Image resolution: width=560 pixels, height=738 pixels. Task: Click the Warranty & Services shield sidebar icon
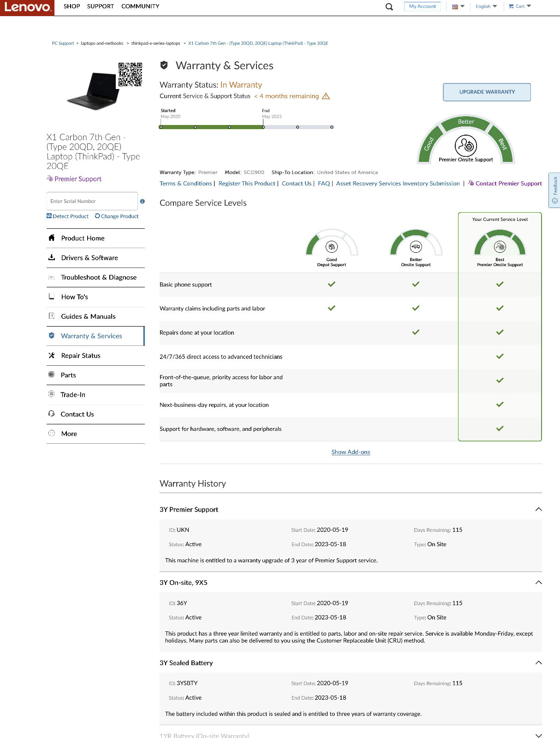(x=52, y=336)
